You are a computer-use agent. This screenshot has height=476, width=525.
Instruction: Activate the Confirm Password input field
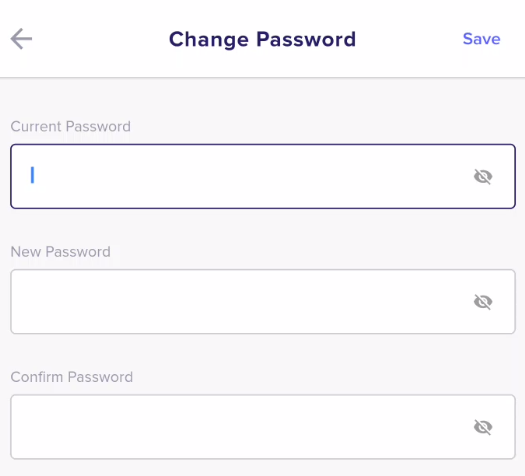click(x=263, y=427)
